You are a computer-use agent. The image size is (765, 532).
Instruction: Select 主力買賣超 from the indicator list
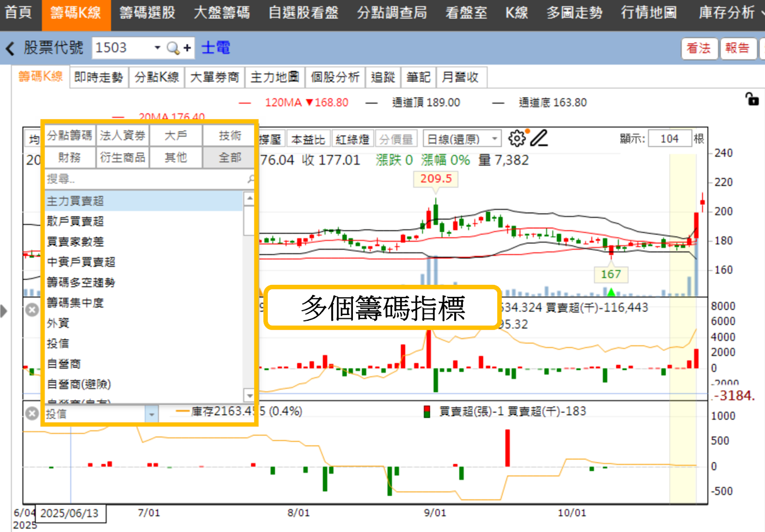[x=75, y=201]
